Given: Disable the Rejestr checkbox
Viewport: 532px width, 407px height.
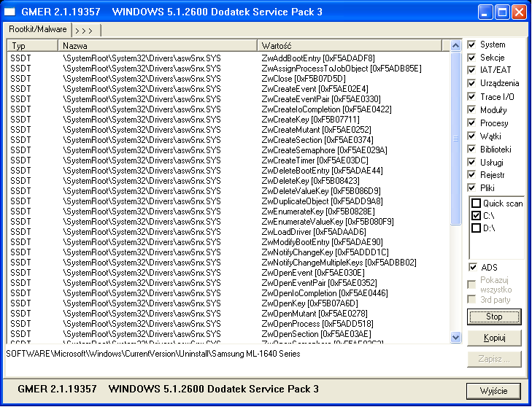Looking at the screenshot, I should pos(471,174).
